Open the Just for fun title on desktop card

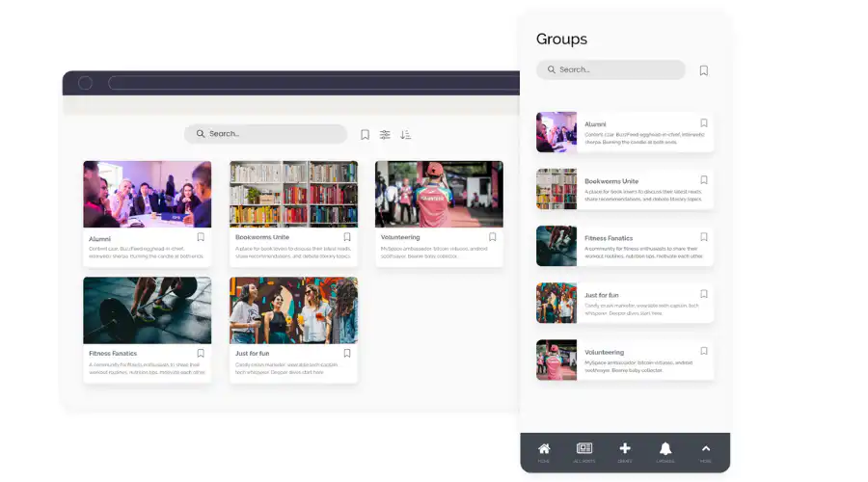click(x=253, y=353)
